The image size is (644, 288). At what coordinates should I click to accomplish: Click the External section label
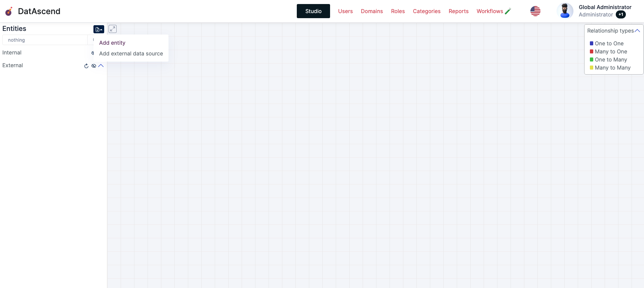(13, 65)
